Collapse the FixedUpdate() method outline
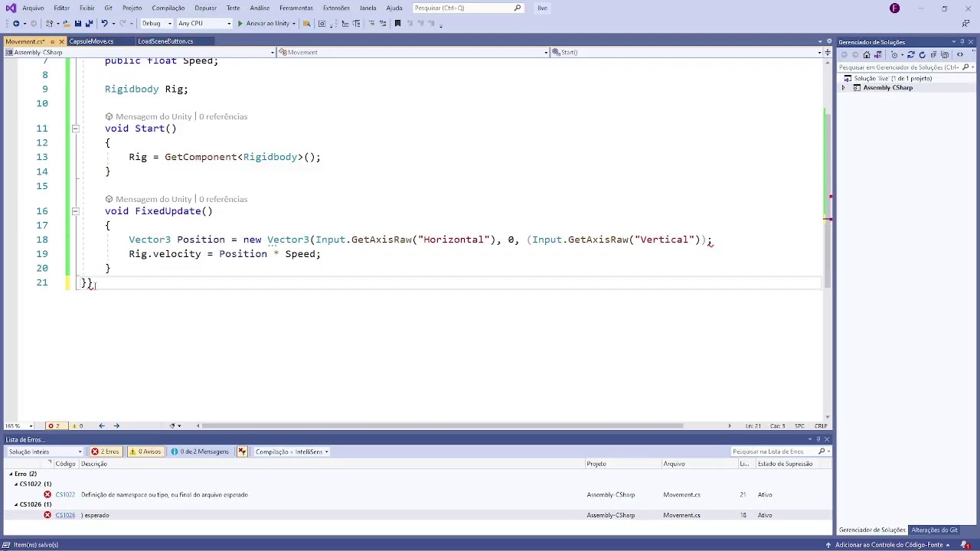The image size is (980, 551). point(75,211)
